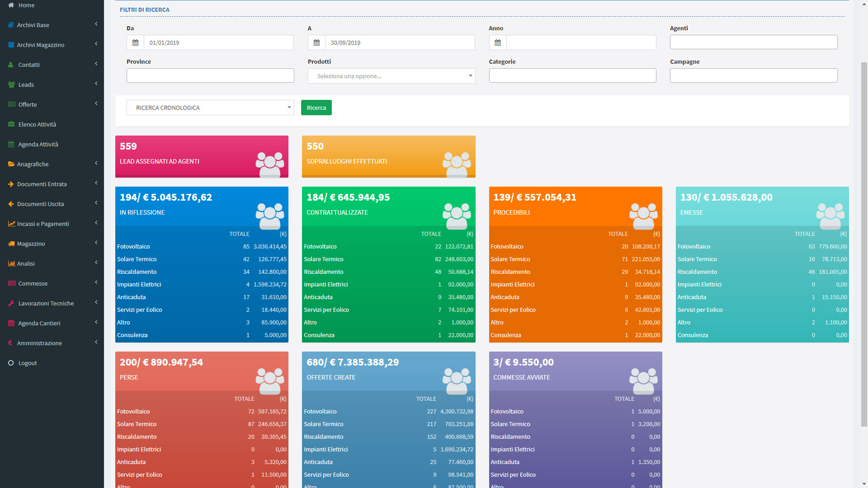Screen dimensions: 868x488
Task: Click people icon on Contrattualizzate card
Action: coord(457,216)
